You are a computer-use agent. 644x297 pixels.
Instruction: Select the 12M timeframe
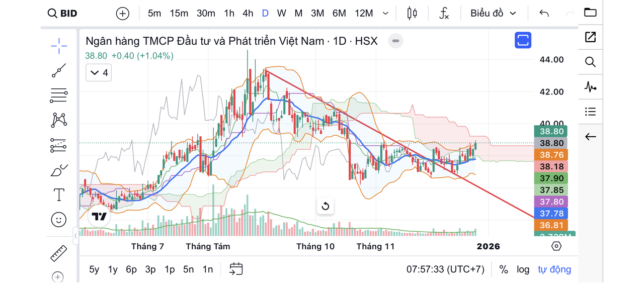tap(364, 14)
